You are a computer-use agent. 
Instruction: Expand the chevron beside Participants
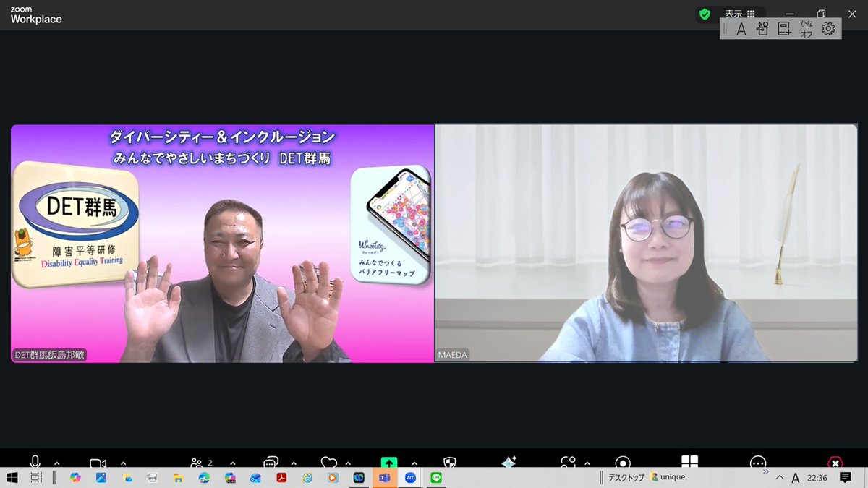coord(232,463)
